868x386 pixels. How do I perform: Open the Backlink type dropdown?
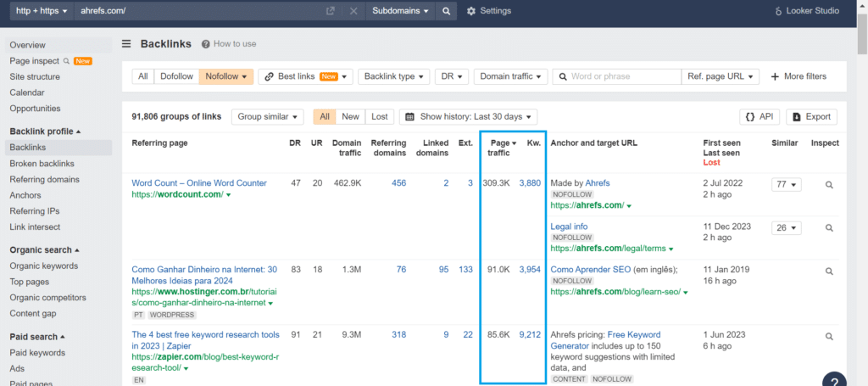click(393, 76)
